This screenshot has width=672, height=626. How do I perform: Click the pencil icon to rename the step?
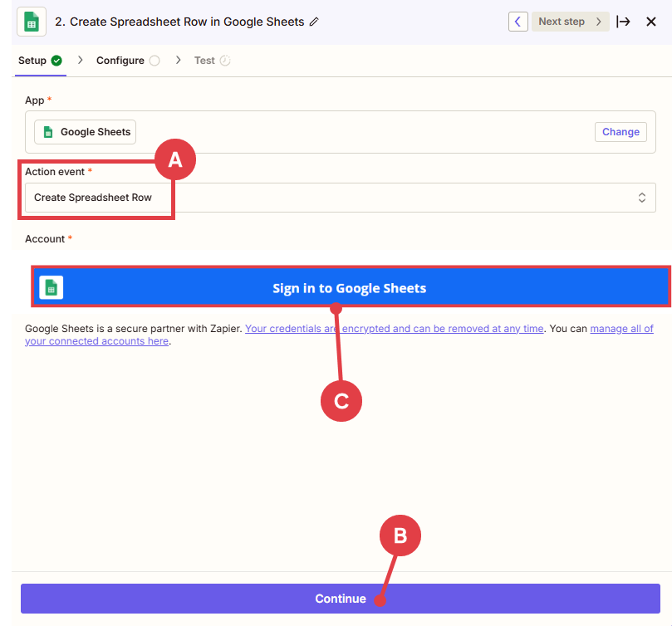(313, 22)
